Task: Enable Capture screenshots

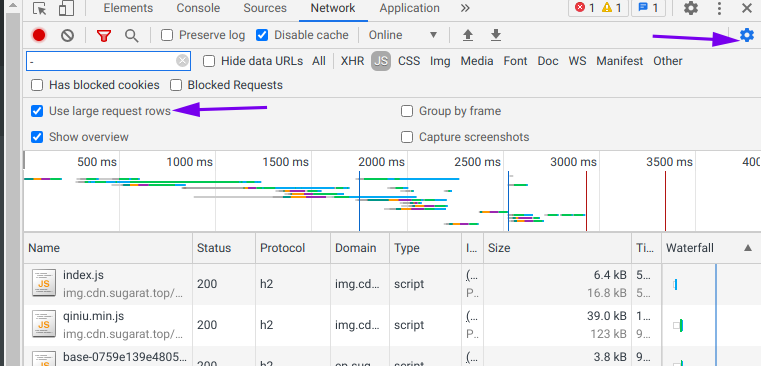Action: [x=407, y=137]
